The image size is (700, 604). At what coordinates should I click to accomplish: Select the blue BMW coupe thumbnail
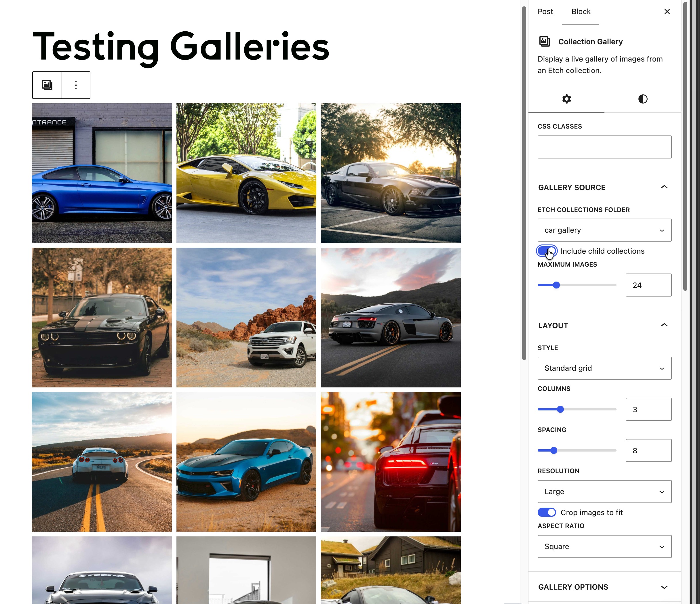pos(102,173)
